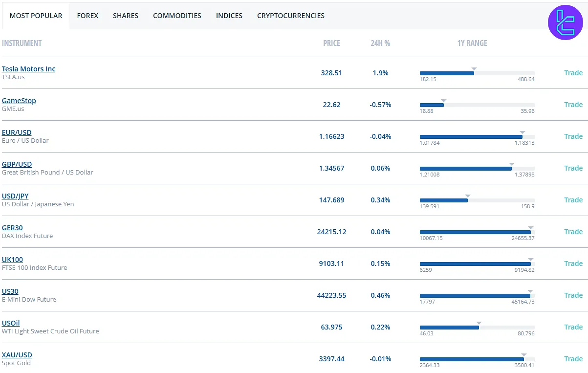Click the Price column header
Viewport: 588px width, 373px height.
(331, 43)
